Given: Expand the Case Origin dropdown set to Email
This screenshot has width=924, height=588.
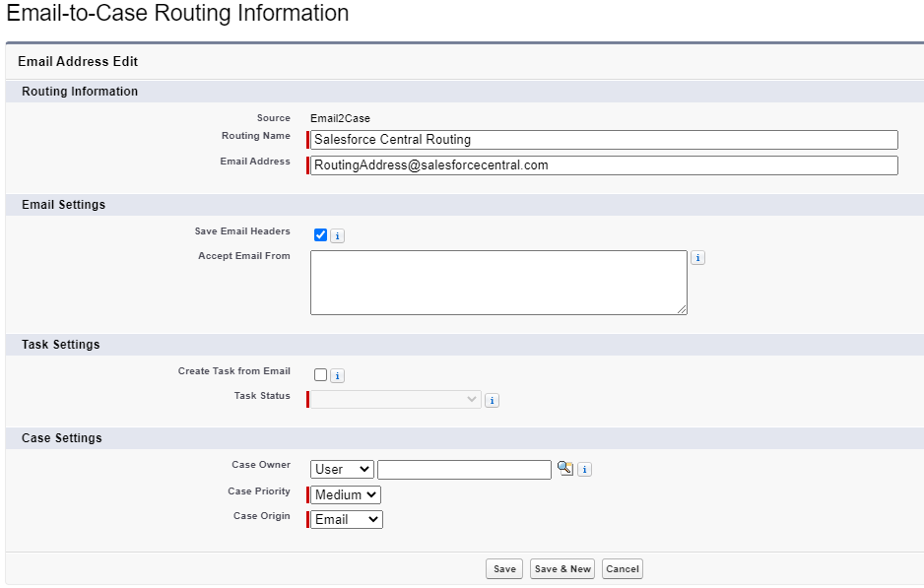Looking at the screenshot, I should tap(345, 519).
